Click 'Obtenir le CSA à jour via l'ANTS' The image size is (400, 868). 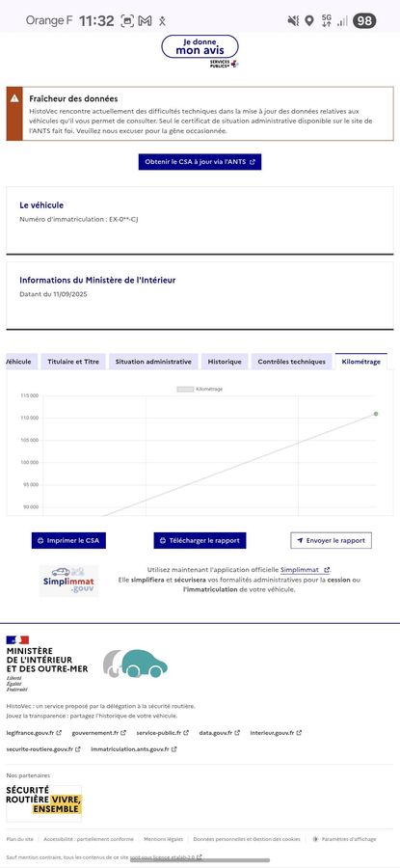[x=200, y=162]
